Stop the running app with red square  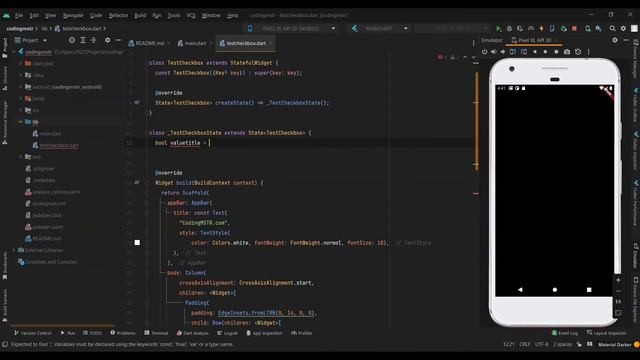click(574, 29)
